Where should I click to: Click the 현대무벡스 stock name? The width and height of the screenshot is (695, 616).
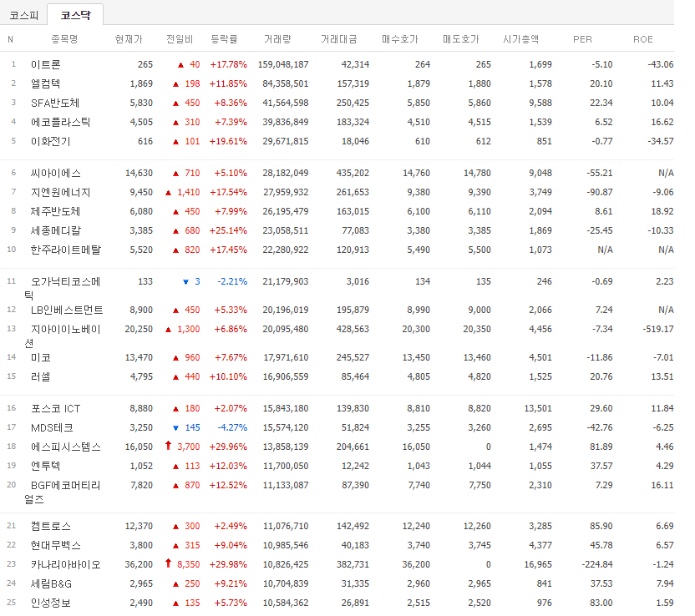coord(55,545)
